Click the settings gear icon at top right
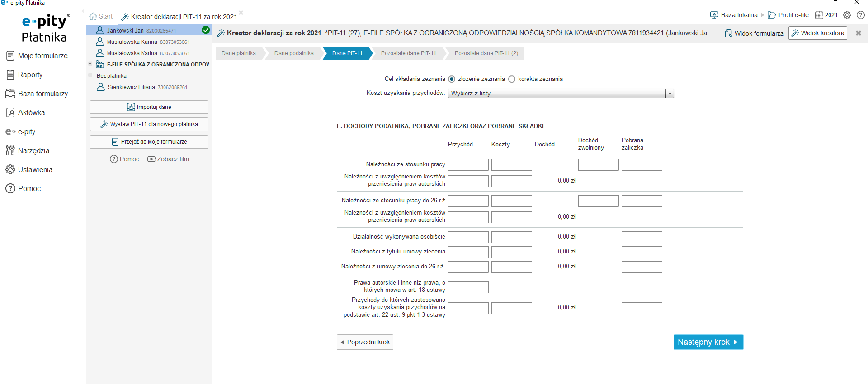The height and width of the screenshot is (384, 868). (847, 15)
